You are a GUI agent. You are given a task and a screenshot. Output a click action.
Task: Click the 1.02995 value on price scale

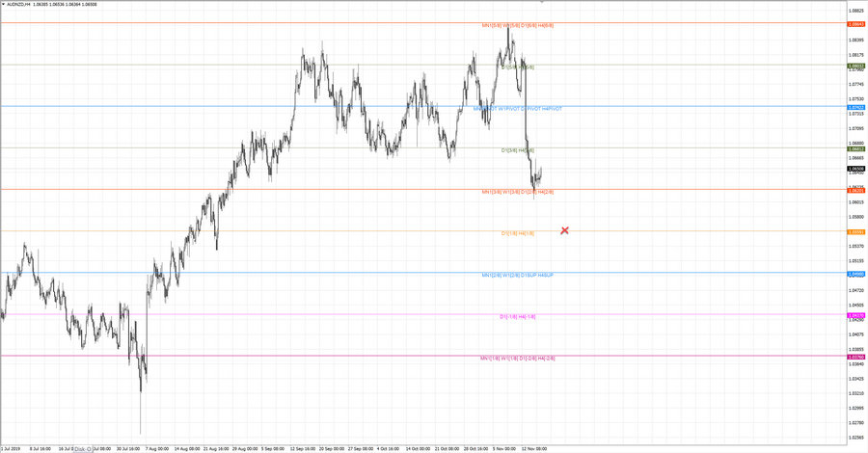(x=855, y=409)
